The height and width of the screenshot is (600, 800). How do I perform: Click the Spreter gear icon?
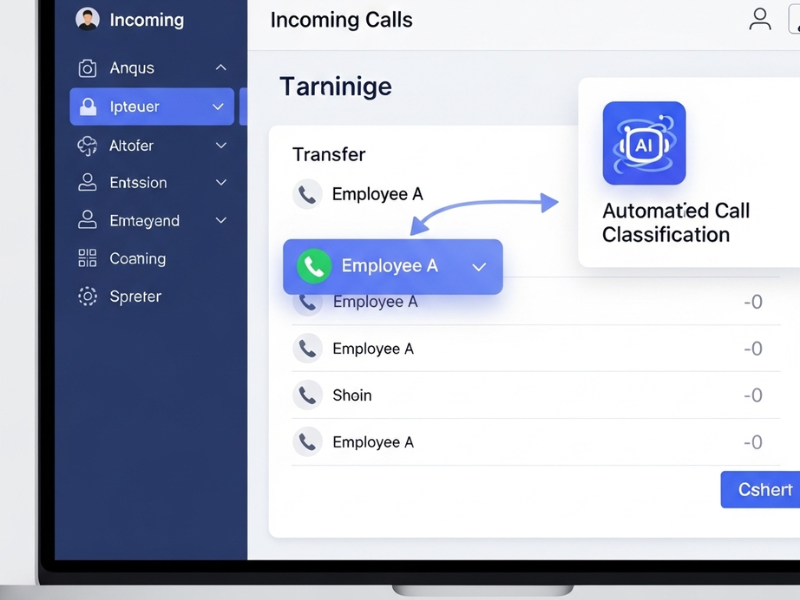tap(87, 296)
